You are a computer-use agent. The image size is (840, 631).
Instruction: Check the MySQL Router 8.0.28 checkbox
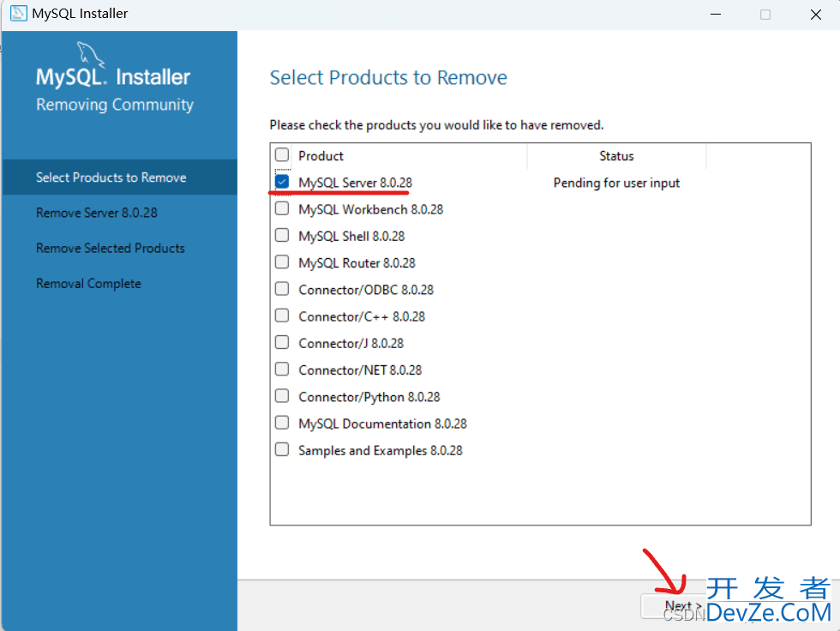pos(282,262)
